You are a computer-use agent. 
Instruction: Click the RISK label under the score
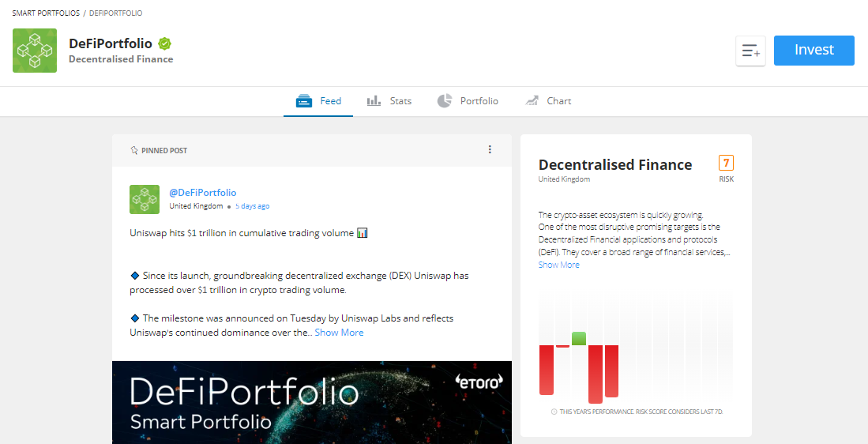[727, 179]
